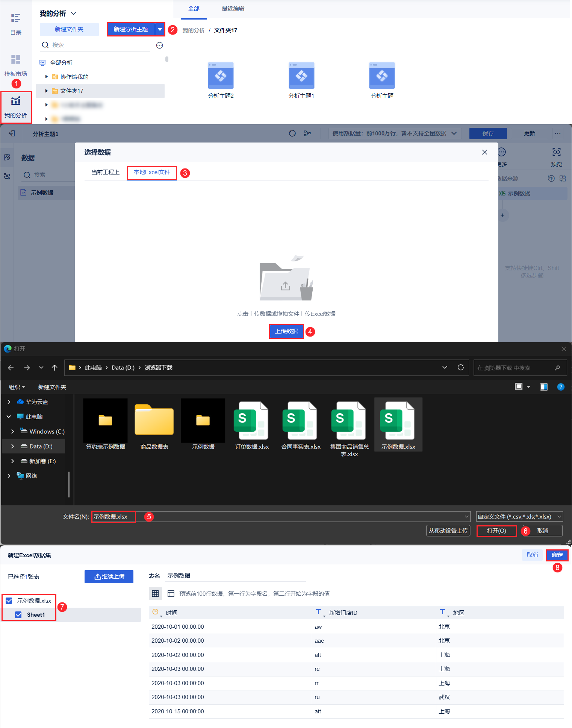Screen dimensions: 572x728
Task: Go back in the file dialog
Action: [11, 368]
